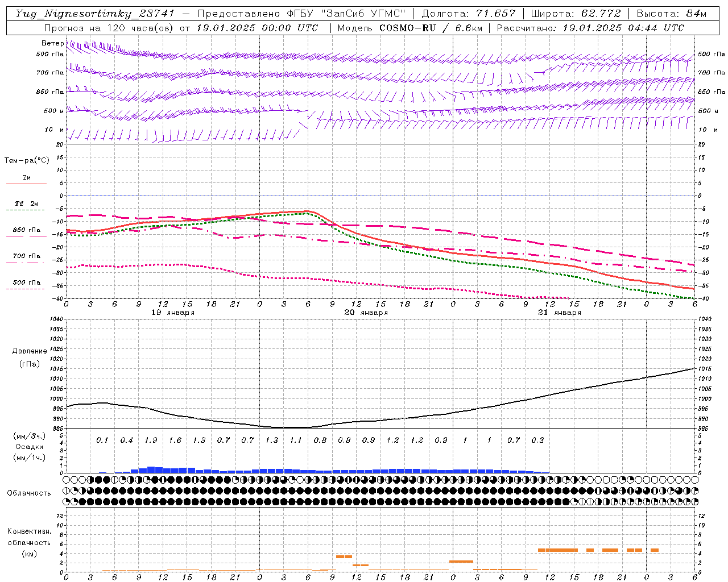Click the 0.1 precipitation value
Image resolution: width=728 pixels, height=582 pixels.
102,440
